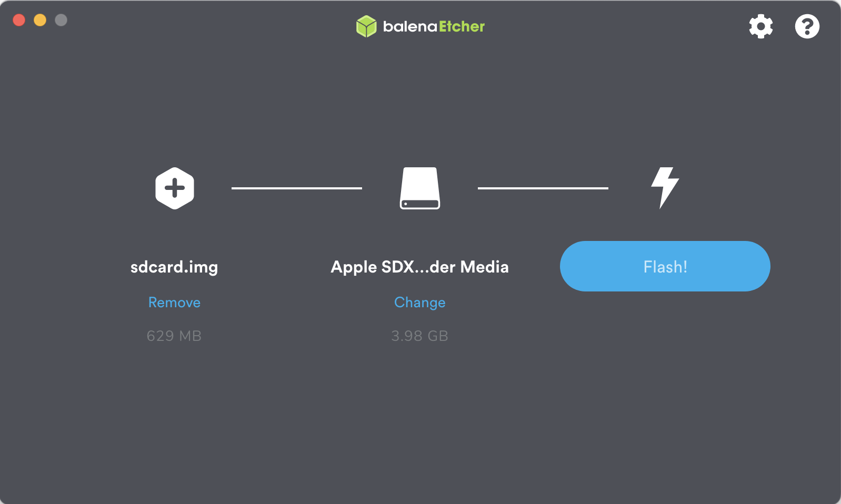The image size is (841, 504).
Task: Close the Etcher window with red button
Action: tap(19, 20)
